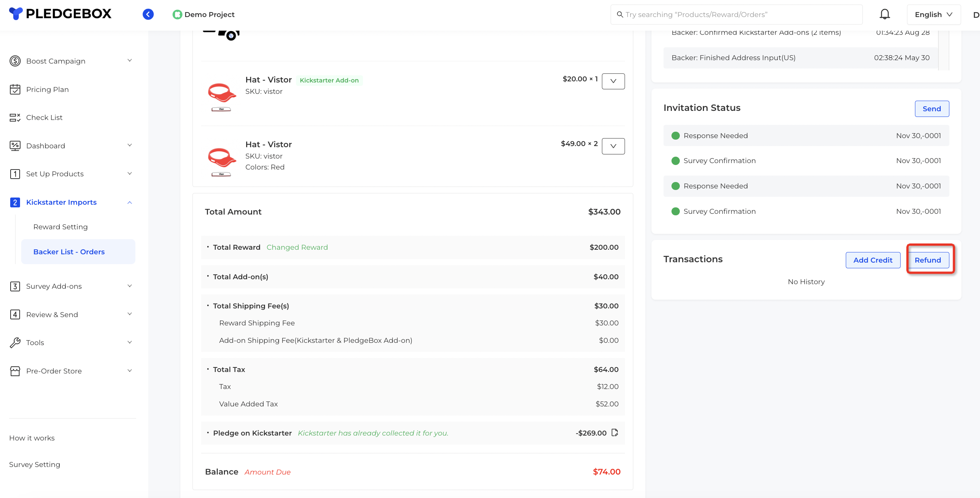Collapse the sidebar with blue back arrow

tap(148, 14)
